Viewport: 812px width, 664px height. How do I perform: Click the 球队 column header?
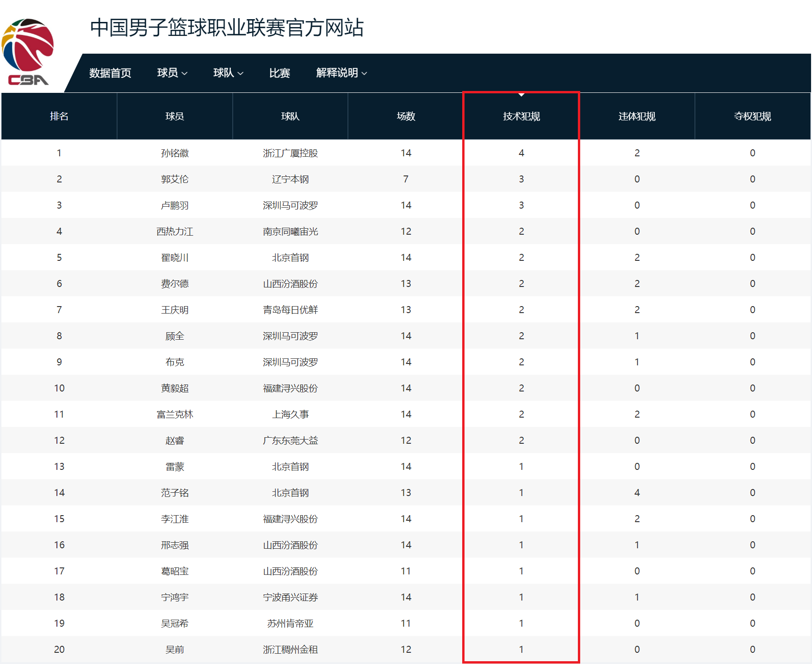290,116
